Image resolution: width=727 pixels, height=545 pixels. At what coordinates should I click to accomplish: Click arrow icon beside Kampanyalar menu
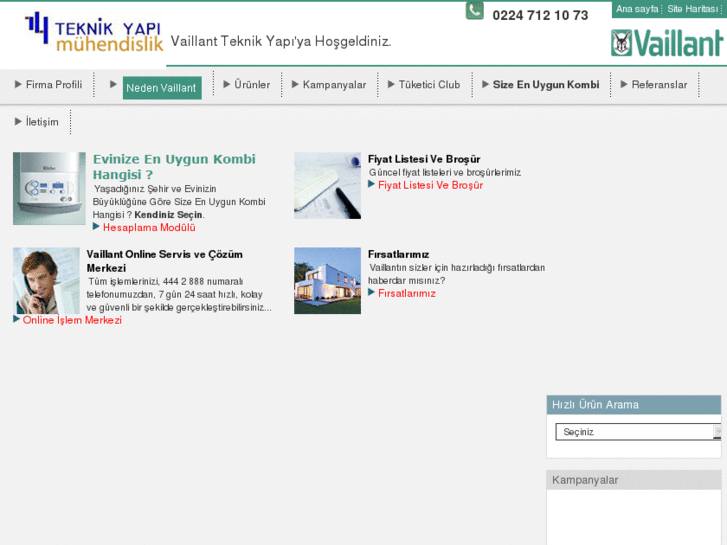[295, 84]
